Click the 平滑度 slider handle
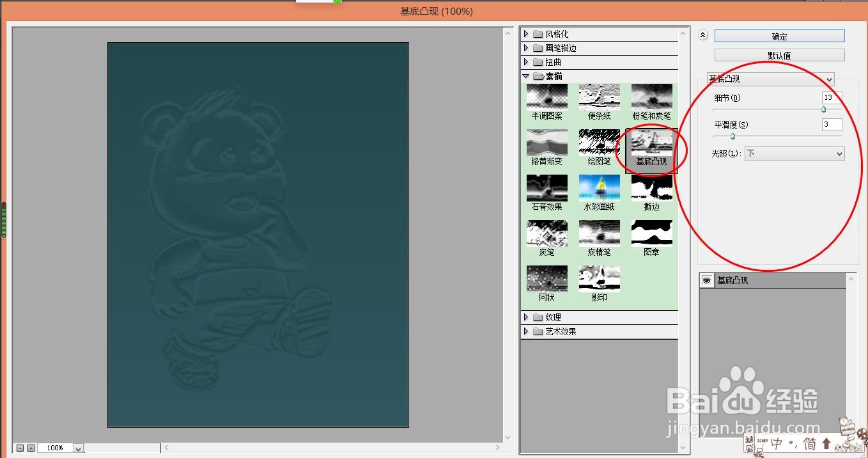 click(732, 136)
